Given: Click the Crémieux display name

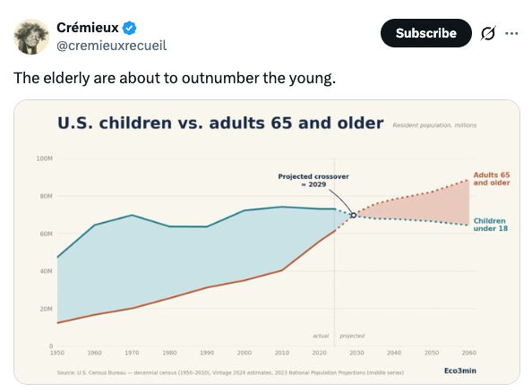Looking at the screenshot, I should [x=88, y=28].
